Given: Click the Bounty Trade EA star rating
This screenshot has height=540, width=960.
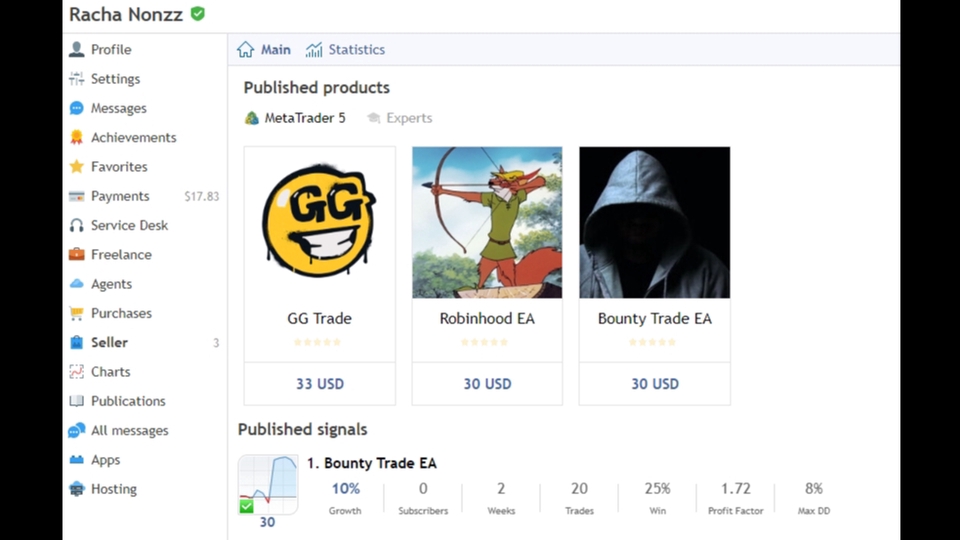Looking at the screenshot, I should (x=653, y=342).
